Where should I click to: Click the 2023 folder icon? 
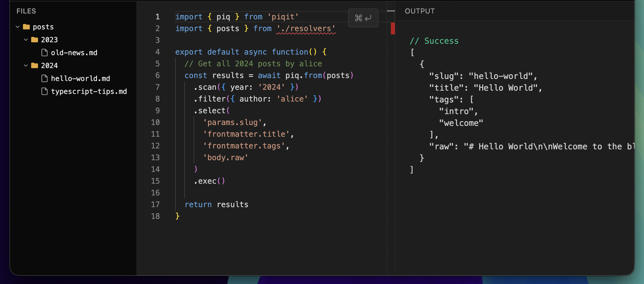pyautogui.click(x=35, y=40)
